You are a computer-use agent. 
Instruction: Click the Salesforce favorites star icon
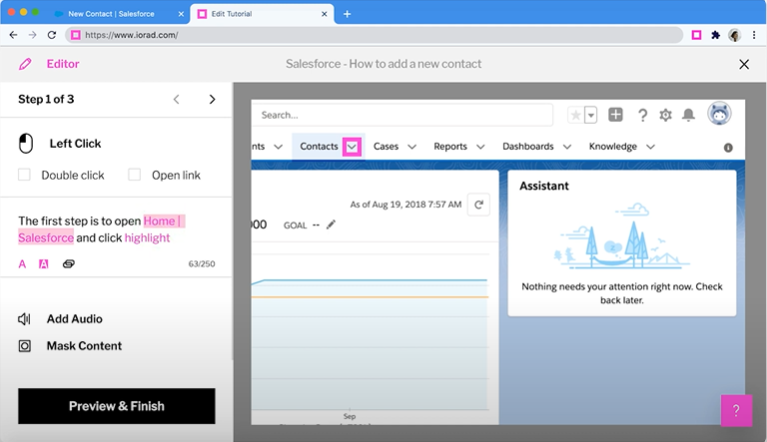coord(576,115)
